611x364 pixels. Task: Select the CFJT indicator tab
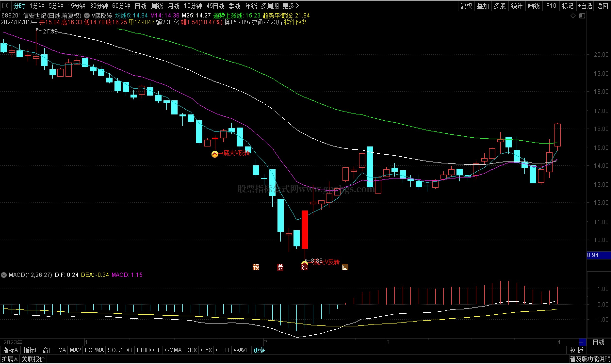(x=223, y=350)
